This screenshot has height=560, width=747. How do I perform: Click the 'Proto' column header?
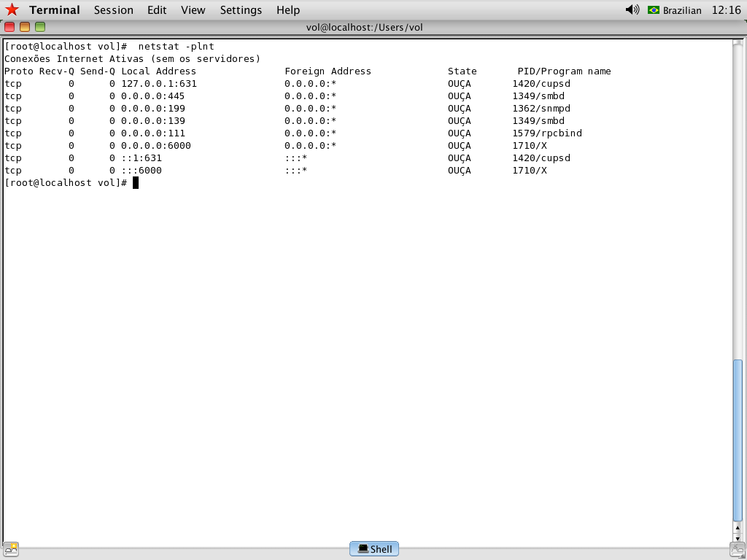(18, 71)
